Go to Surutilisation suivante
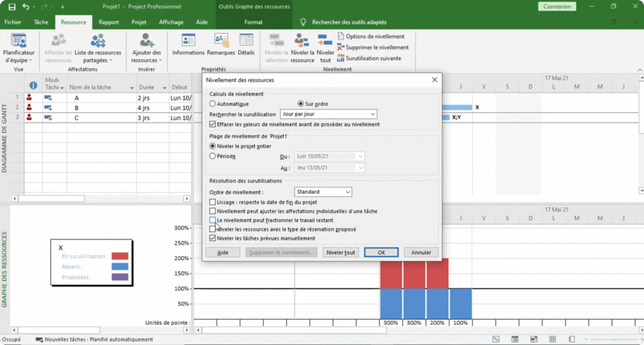 (x=369, y=59)
